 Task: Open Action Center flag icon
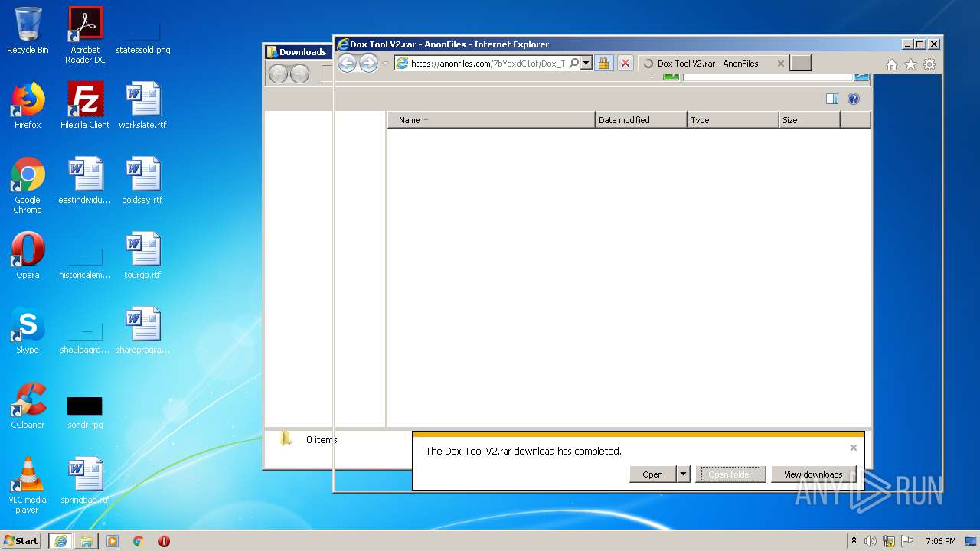[908, 541]
